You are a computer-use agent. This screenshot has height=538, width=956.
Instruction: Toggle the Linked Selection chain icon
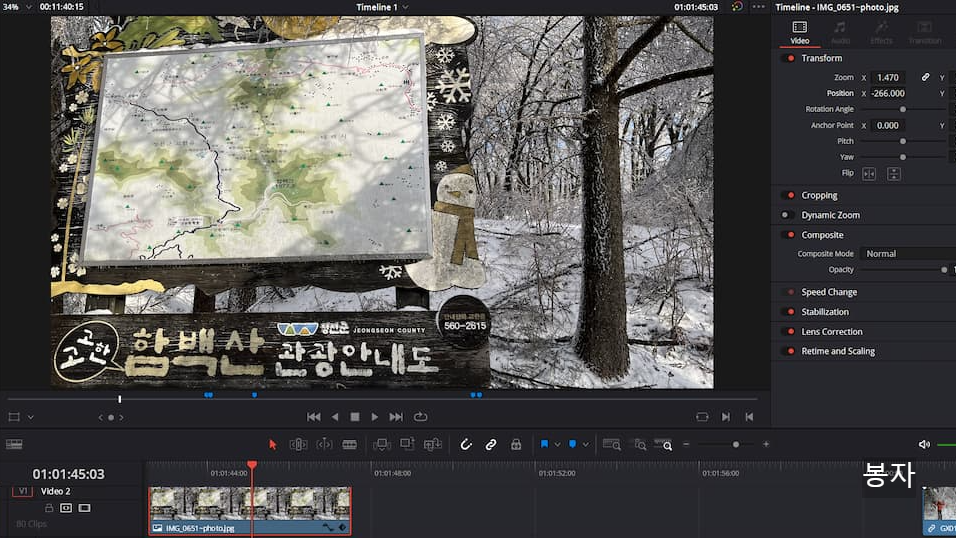[x=491, y=445]
